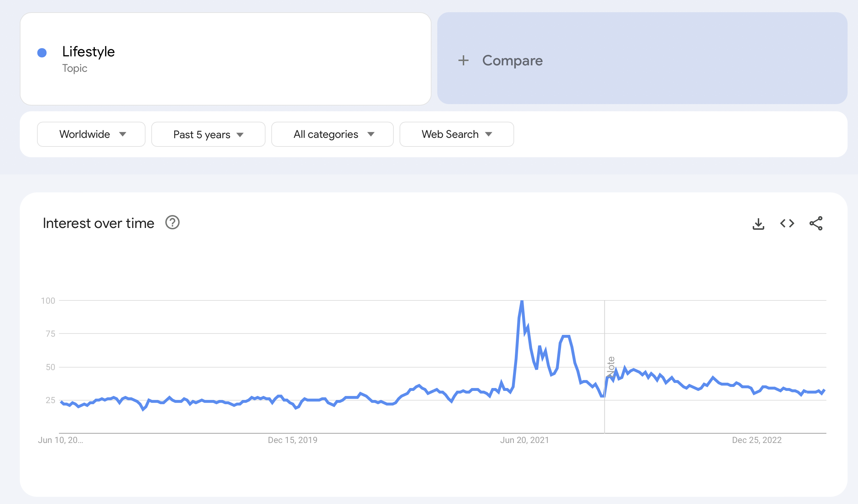
Task: Click the plus icon beside Compare
Action: [x=463, y=60]
